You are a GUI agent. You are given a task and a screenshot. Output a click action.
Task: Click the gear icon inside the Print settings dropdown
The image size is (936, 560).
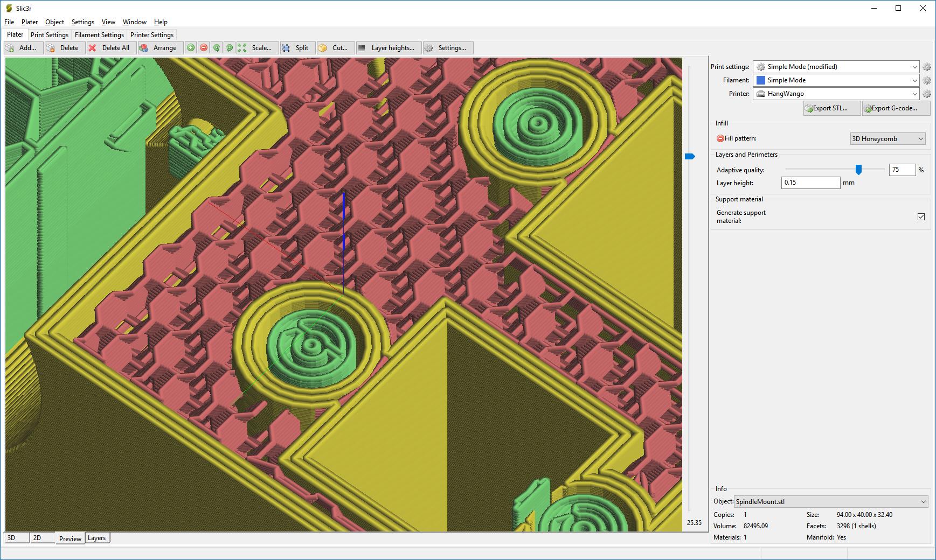[x=761, y=67]
